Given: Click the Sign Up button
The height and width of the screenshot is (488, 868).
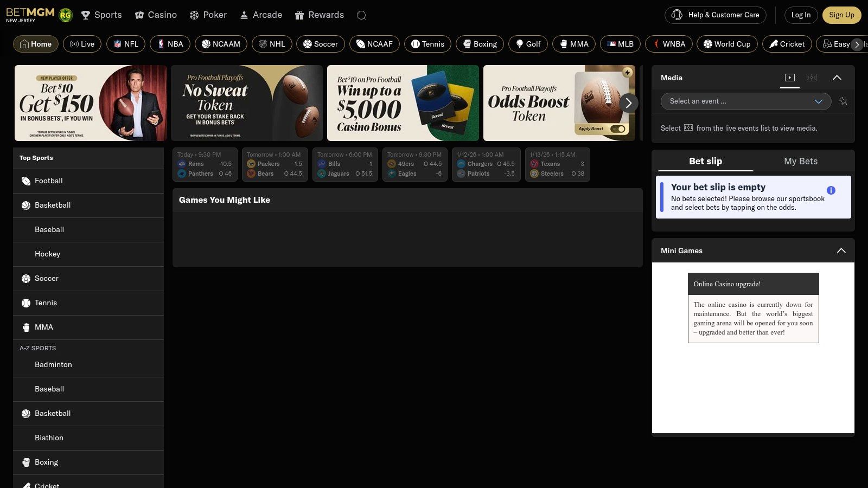Looking at the screenshot, I should tap(842, 15).
